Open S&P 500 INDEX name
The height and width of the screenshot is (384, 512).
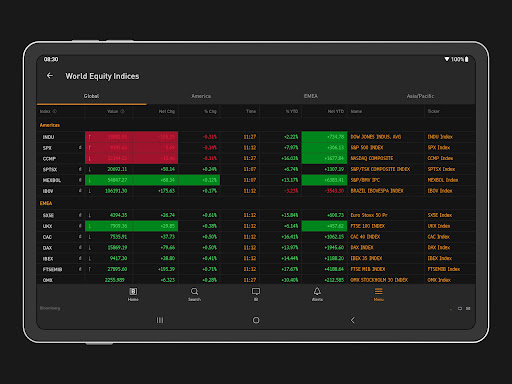pos(367,147)
